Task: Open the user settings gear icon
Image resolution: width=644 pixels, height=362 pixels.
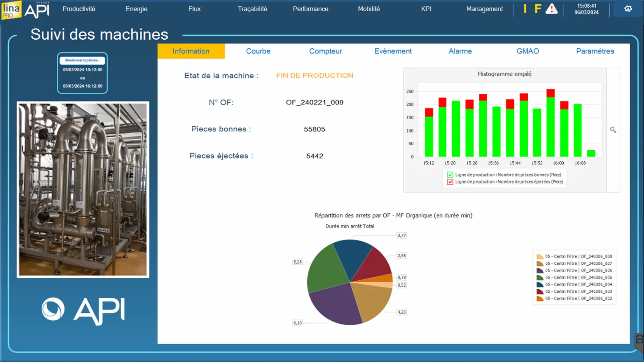Action: point(628,9)
